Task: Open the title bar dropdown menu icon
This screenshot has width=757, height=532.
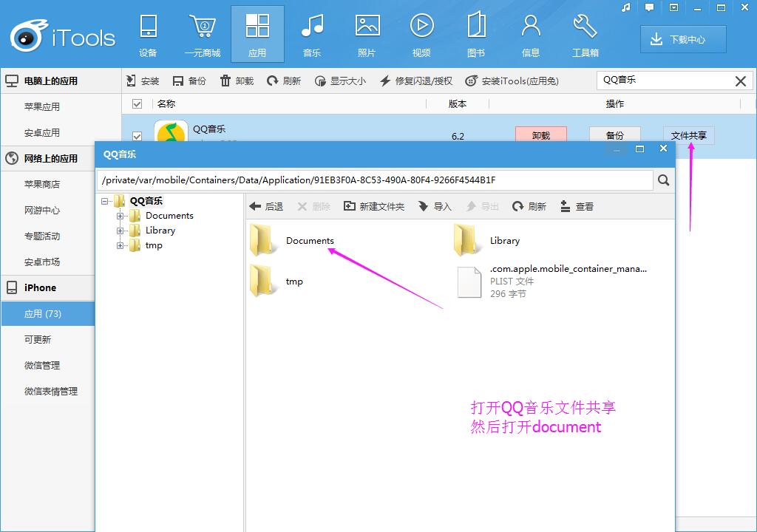Action: point(673,7)
